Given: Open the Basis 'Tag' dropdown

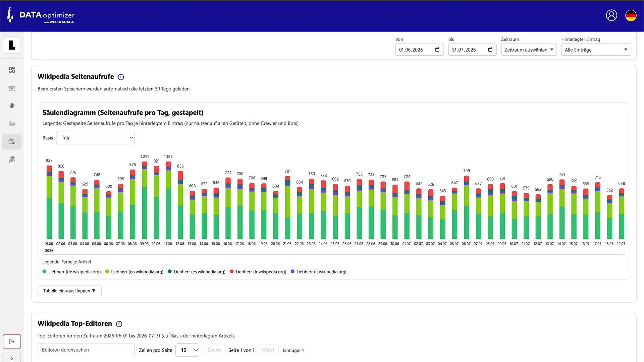Looking at the screenshot, I should pyautogui.click(x=95, y=138).
